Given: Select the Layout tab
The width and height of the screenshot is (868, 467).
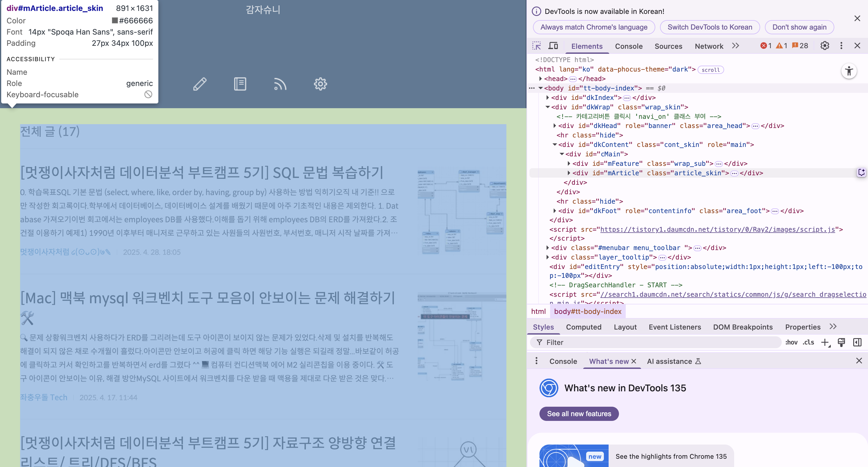Looking at the screenshot, I should (x=625, y=327).
